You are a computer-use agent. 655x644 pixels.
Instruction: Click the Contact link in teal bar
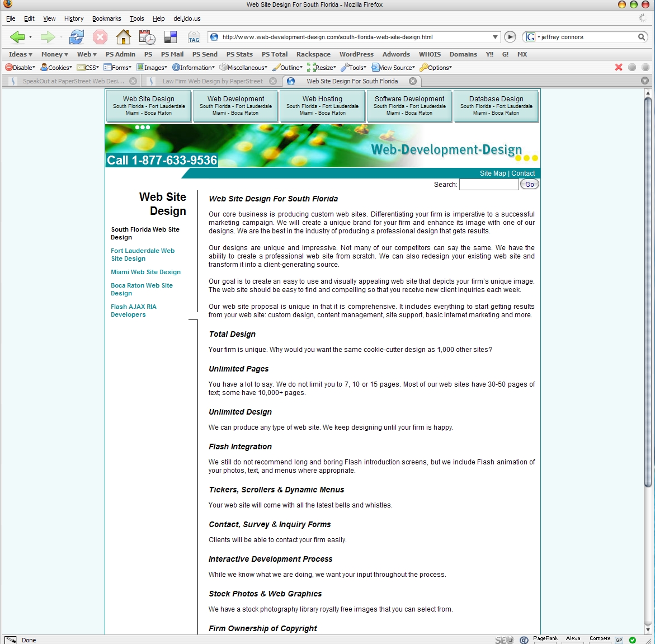pos(523,173)
